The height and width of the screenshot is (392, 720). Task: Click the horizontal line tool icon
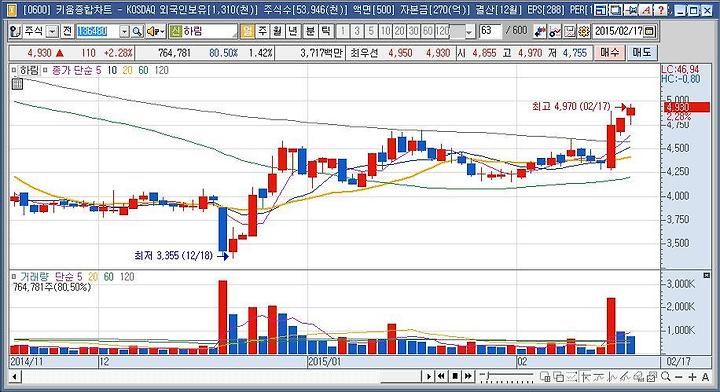[599, 377]
